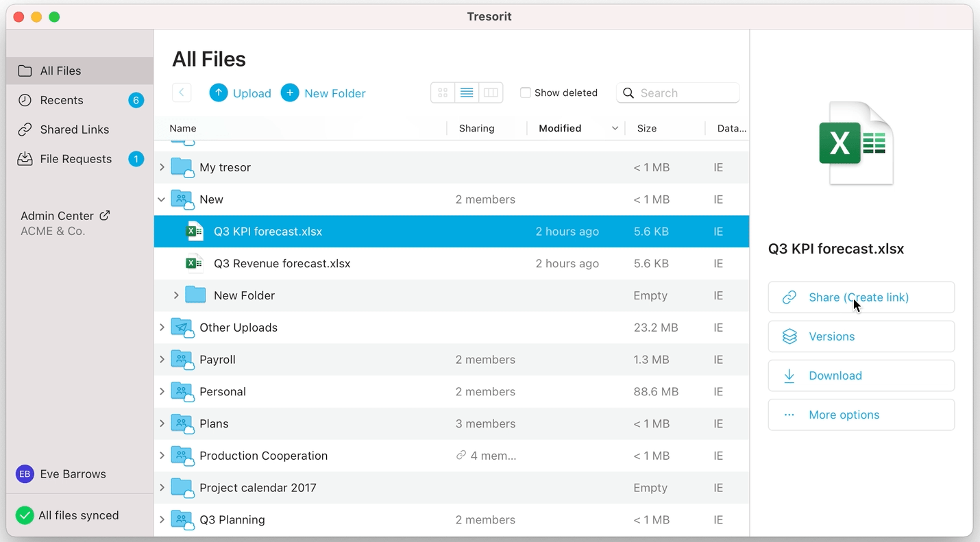
Task: Switch to grid view
Action: [x=443, y=93]
